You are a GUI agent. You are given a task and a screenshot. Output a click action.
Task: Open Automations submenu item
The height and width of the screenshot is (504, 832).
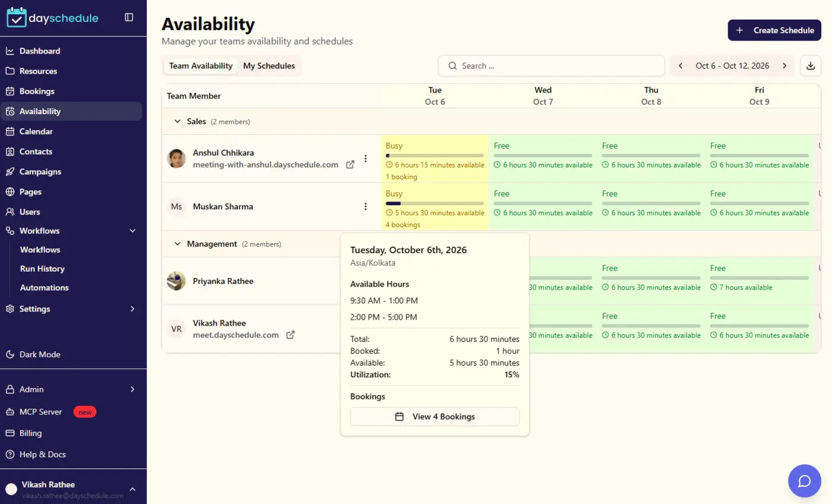tap(44, 288)
